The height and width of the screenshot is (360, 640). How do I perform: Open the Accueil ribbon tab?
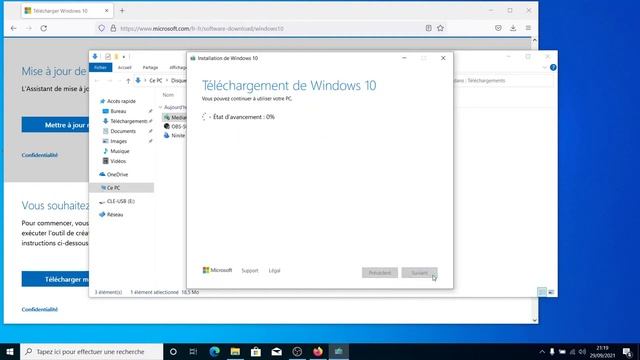(124, 67)
